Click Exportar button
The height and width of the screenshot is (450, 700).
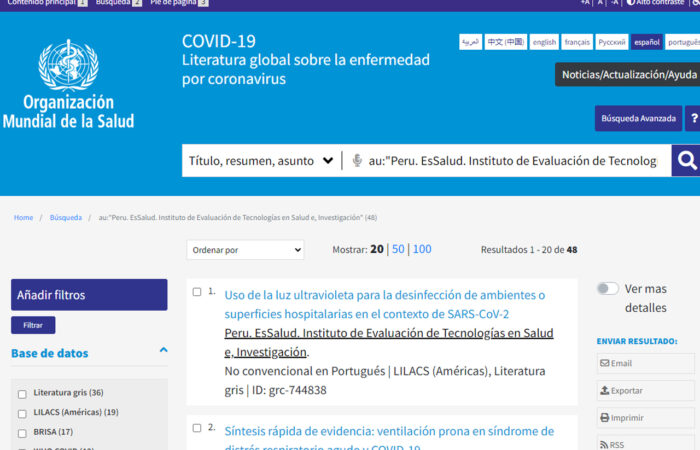point(646,390)
